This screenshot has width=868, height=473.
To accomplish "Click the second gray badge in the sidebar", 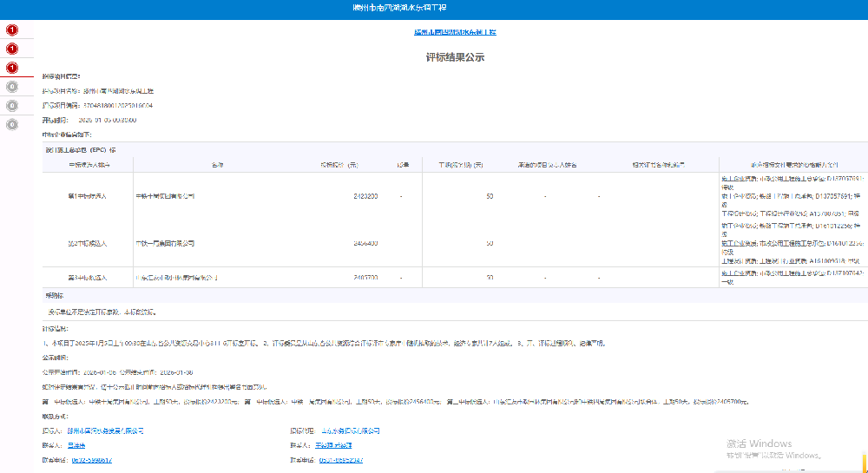I will point(12,106).
